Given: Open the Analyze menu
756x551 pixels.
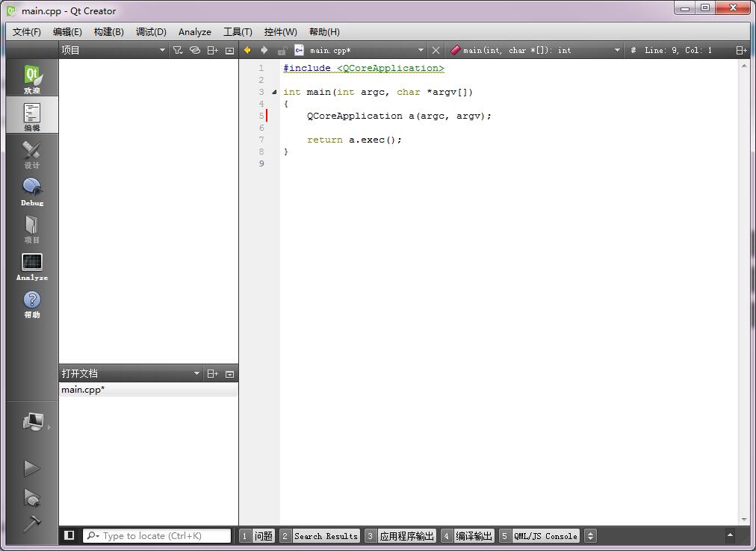Looking at the screenshot, I should 195,32.
